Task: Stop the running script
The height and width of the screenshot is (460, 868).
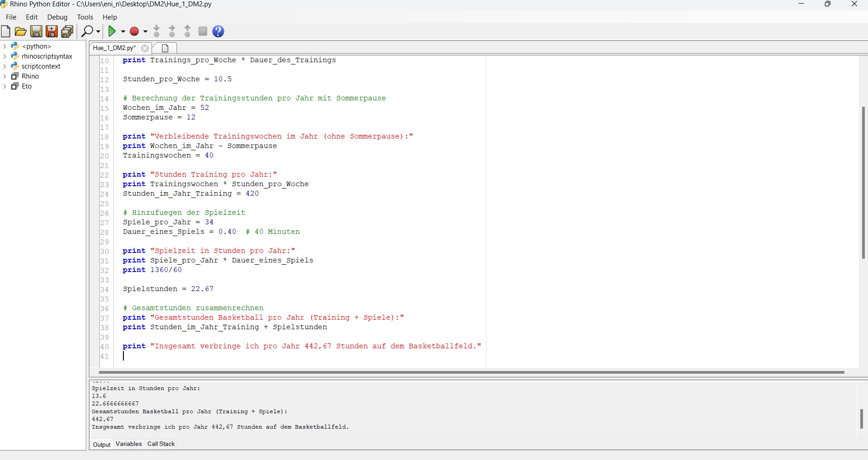Action: click(x=202, y=31)
